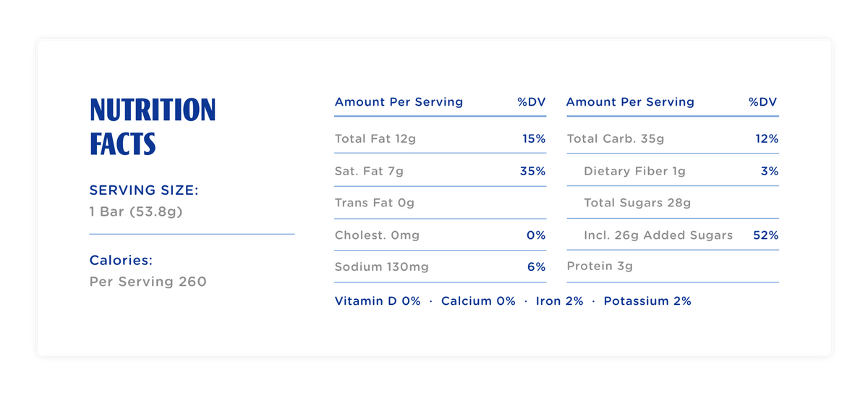Select the SERVING SIZE label
This screenshot has height=399, width=868.
[x=144, y=190]
